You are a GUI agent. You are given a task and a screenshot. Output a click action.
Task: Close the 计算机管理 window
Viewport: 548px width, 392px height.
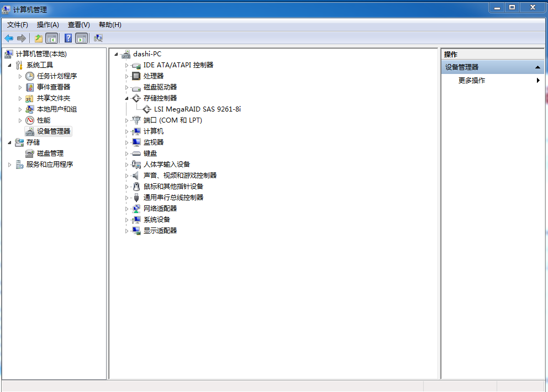533,7
